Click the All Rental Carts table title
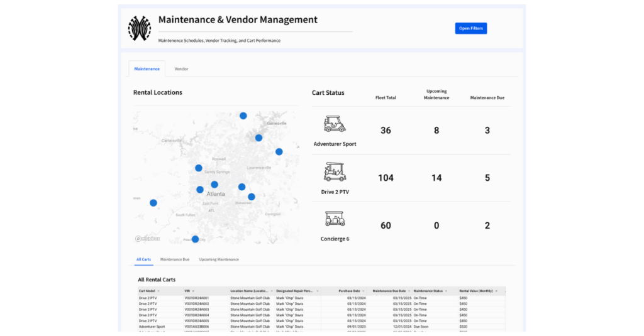644x336 pixels. tap(157, 280)
